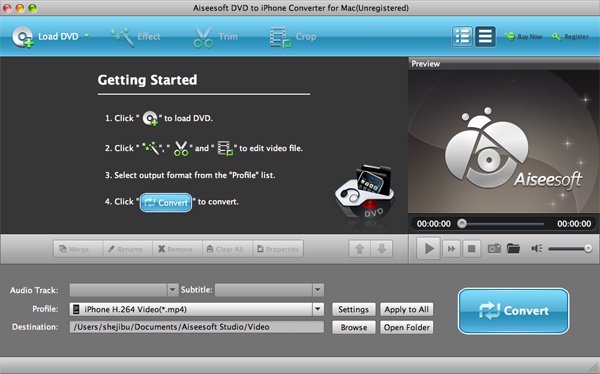Screen dimensions: 600x374
Task: Move item up with the arrow
Action: click(x=360, y=249)
